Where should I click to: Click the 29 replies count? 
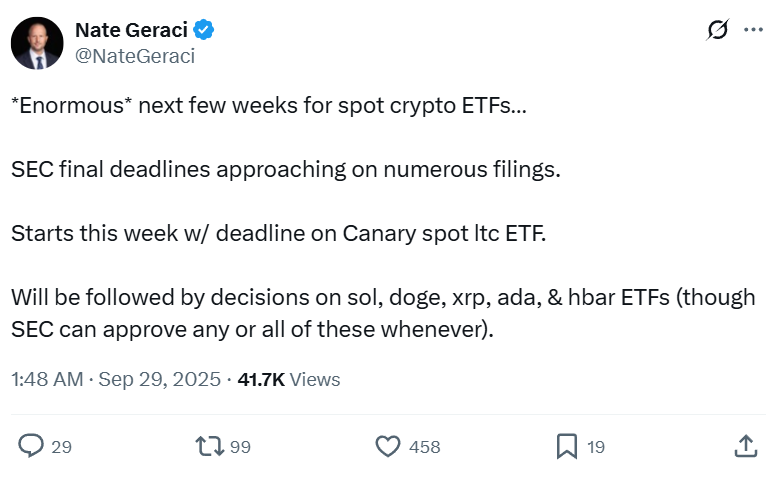click(61, 447)
